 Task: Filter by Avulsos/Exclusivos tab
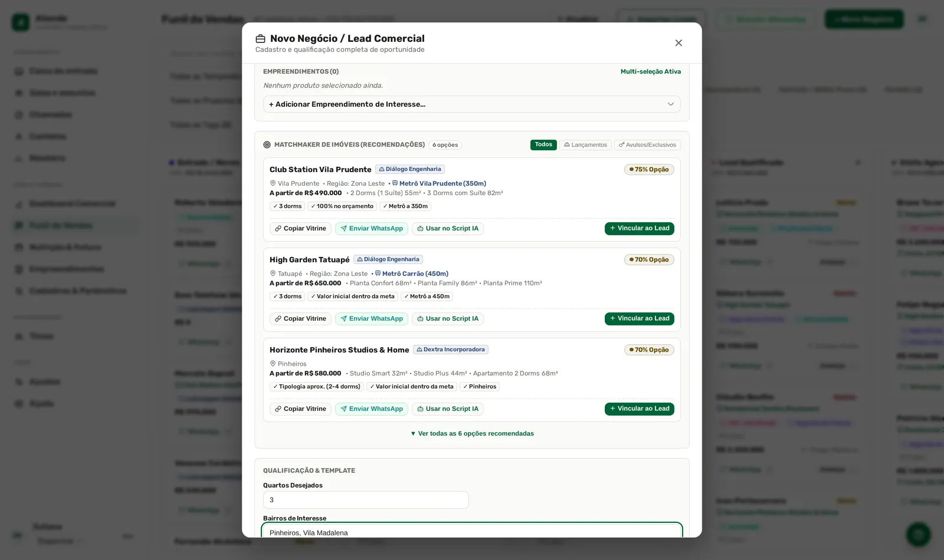coord(647,145)
